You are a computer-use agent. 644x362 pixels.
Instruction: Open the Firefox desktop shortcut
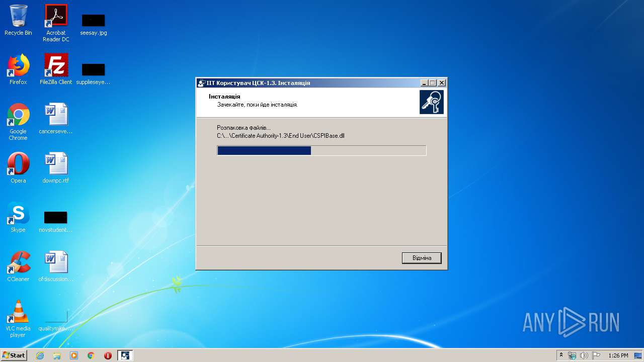[18, 69]
